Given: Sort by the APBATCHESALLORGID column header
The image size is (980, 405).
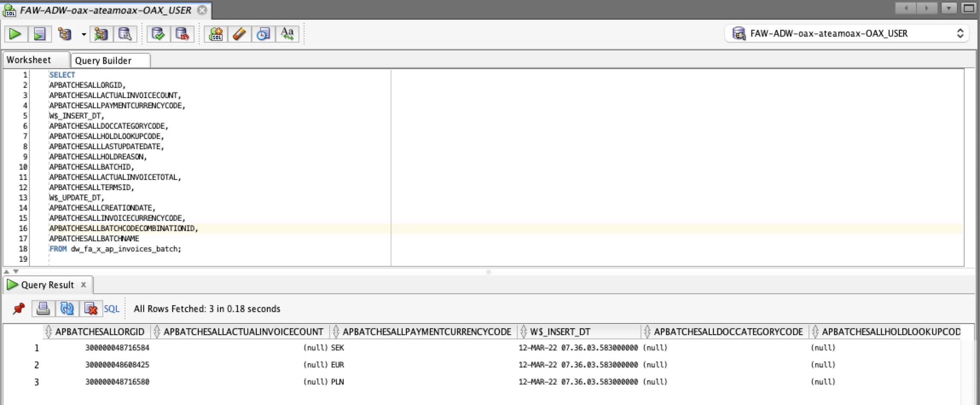Looking at the screenshot, I should (x=100, y=332).
